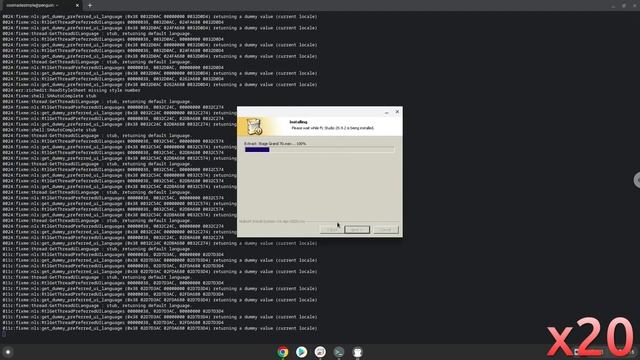This screenshot has height=360, width=640.
Task: Switch to the Terminal shelf icon
Action: point(339,352)
